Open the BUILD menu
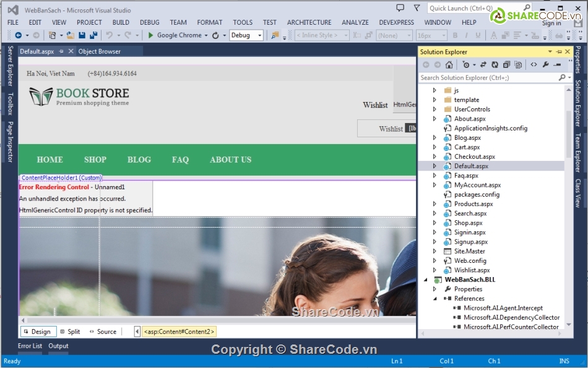The height and width of the screenshot is (368, 588). coord(121,22)
